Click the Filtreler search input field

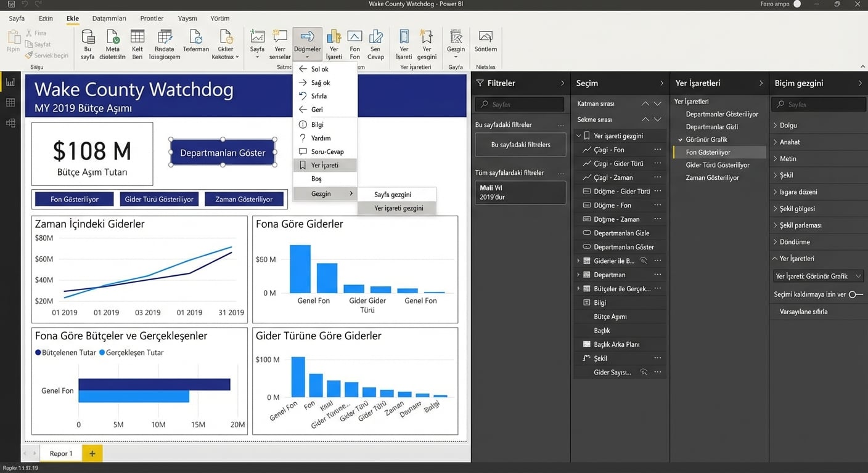520,104
